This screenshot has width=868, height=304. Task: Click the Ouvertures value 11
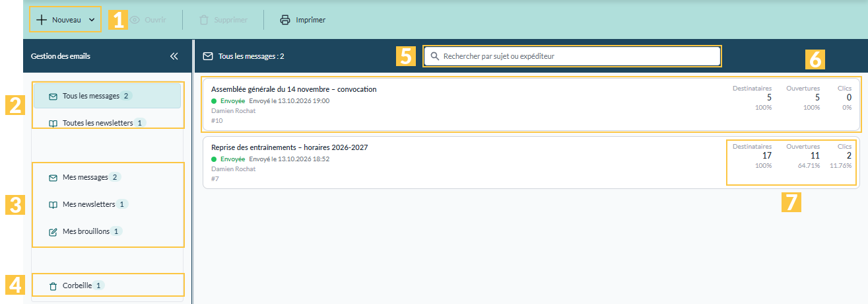click(x=815, y=155)
